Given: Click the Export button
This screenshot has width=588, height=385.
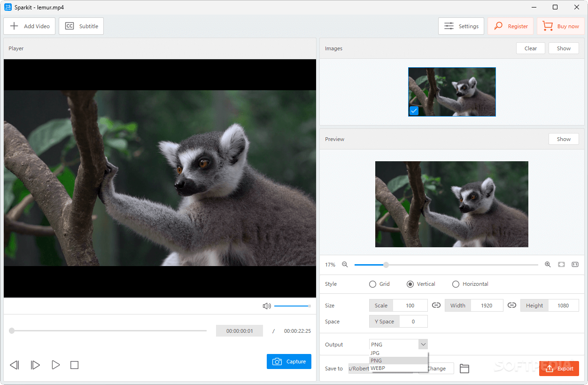Looking at the screenshot, I should pos(559,369).
